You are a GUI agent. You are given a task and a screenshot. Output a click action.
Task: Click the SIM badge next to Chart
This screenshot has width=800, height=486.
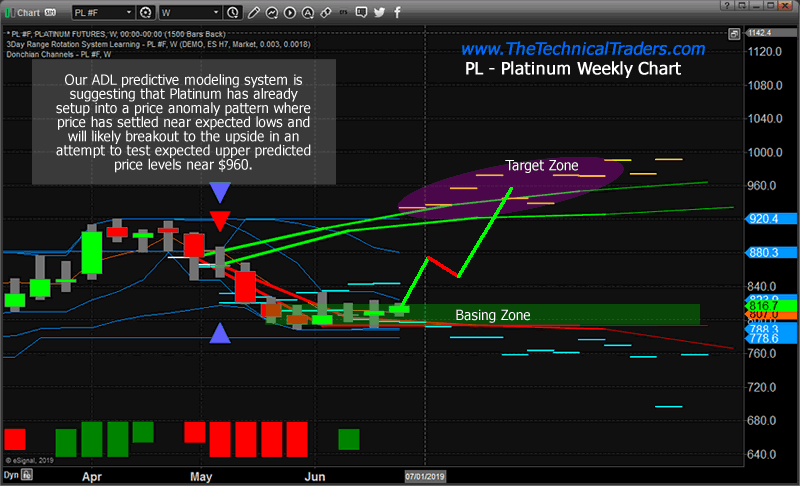point(51,12)
